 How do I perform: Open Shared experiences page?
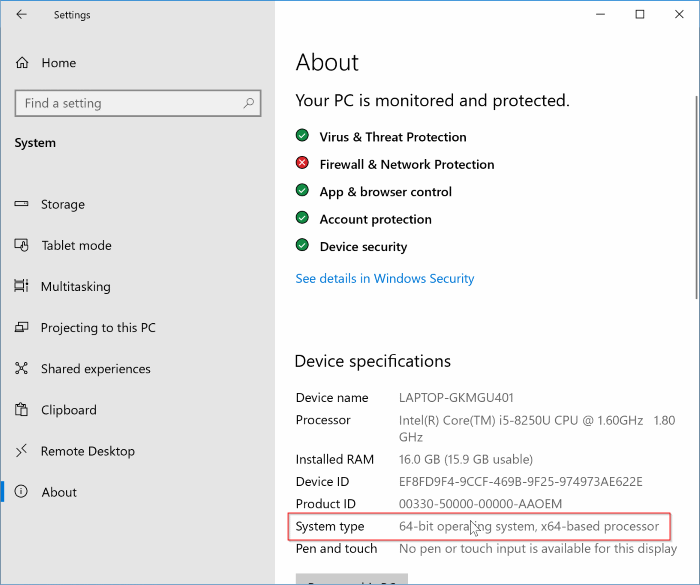(138, 368)
